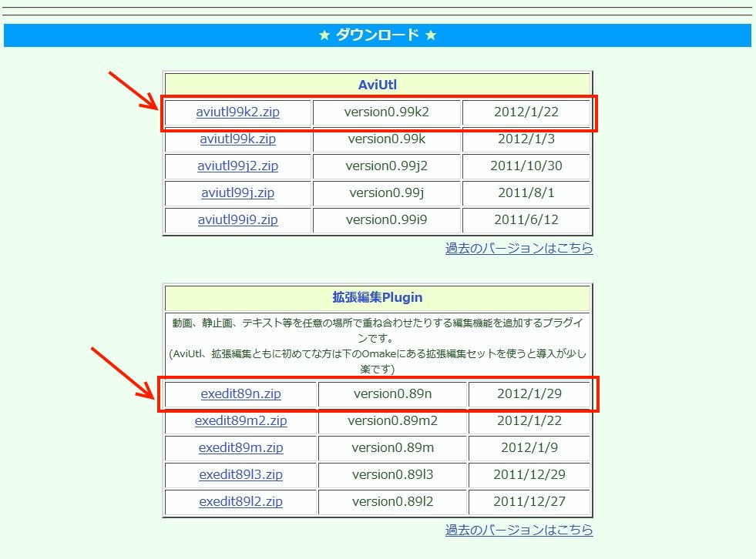Click the 2011/12/27 date cell

coord(529,502)
